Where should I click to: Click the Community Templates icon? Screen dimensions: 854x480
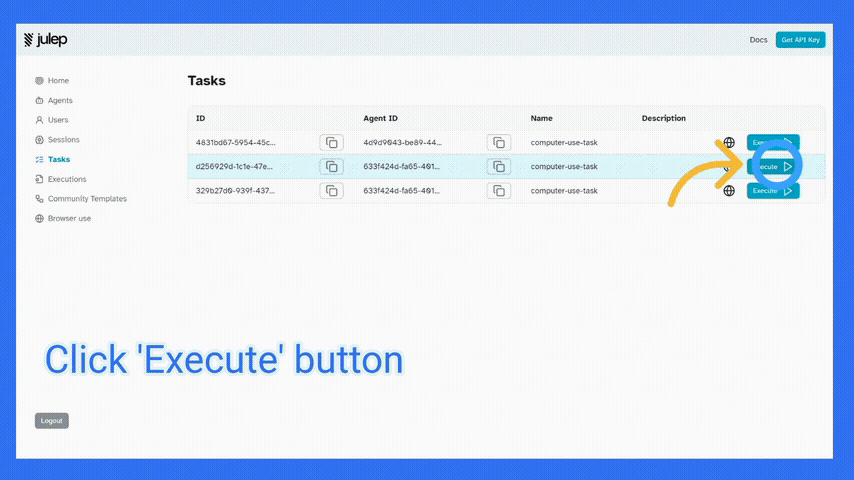click(x=39, y=198)
